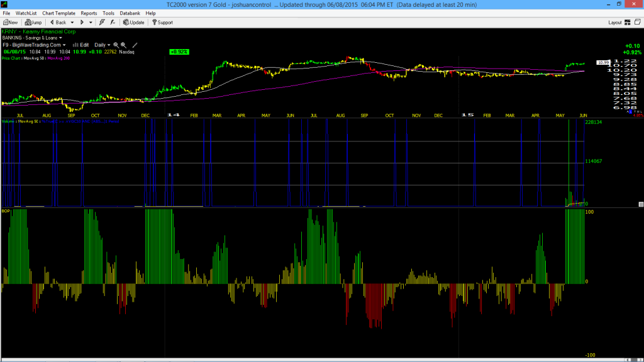The width and height of the screenshot is (644, 362).
Task: Click the first magnifier zoom icon
Action: click(116, 45)
